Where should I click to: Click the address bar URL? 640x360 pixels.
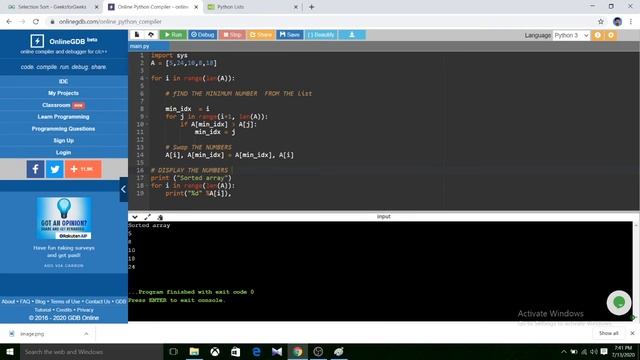pos(110,22)
